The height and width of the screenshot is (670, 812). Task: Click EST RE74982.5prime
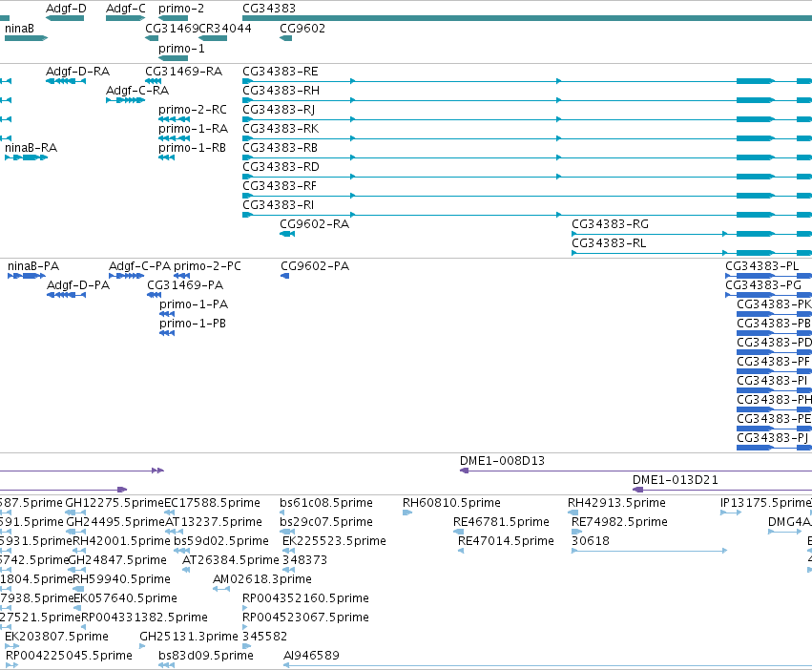click(619, 522)
